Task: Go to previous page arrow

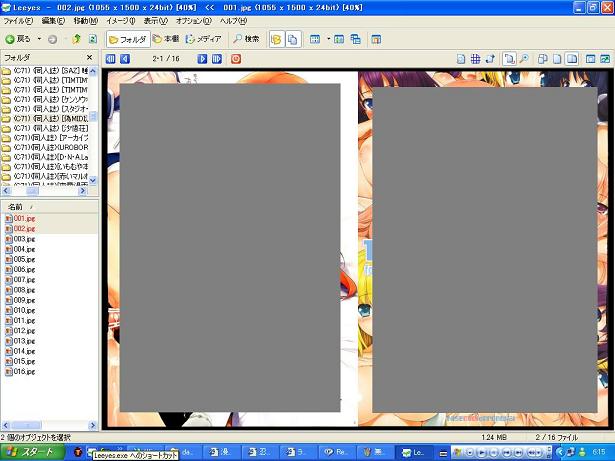Action: pyautogui.click(x=125, y=59)
